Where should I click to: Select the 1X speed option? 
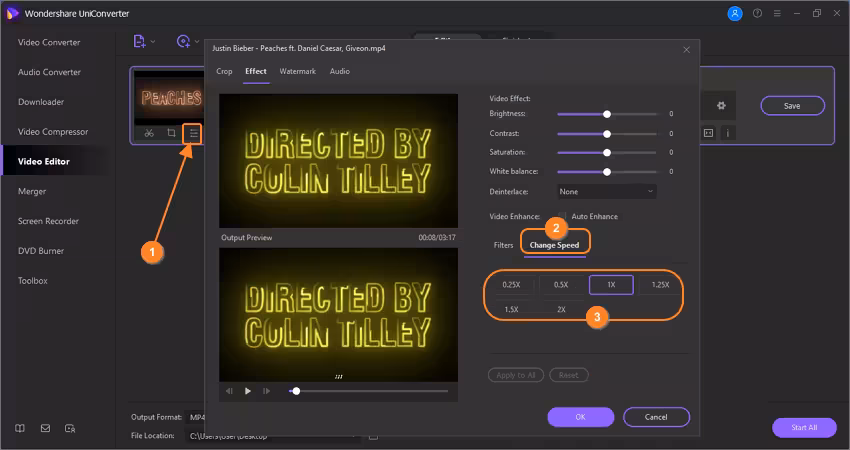point(611,285)
